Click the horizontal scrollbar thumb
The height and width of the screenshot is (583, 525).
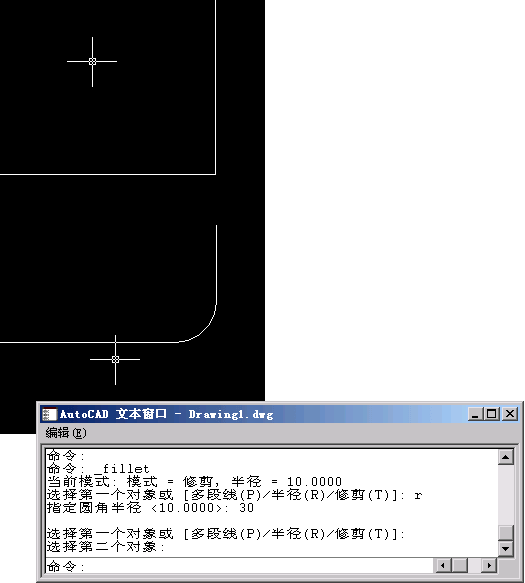click(460, 566)
